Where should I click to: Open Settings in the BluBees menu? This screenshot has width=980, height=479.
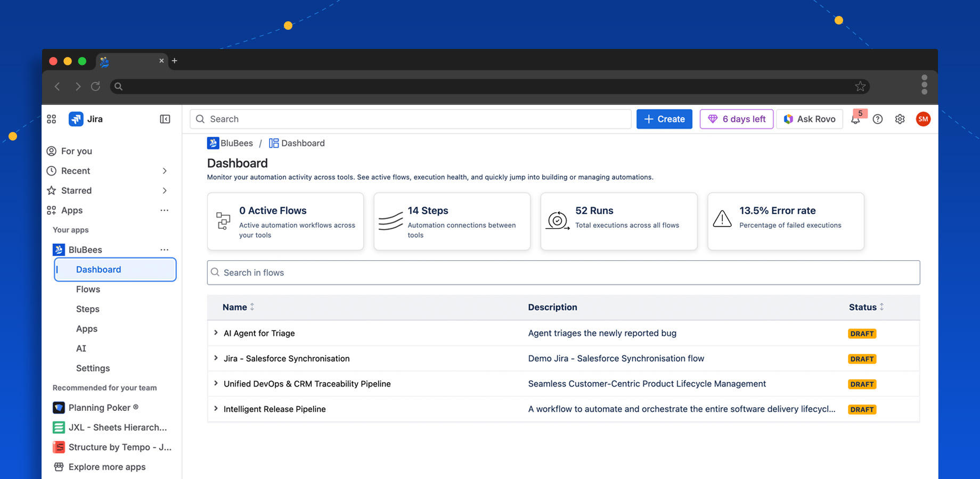[x=93, y=368]
